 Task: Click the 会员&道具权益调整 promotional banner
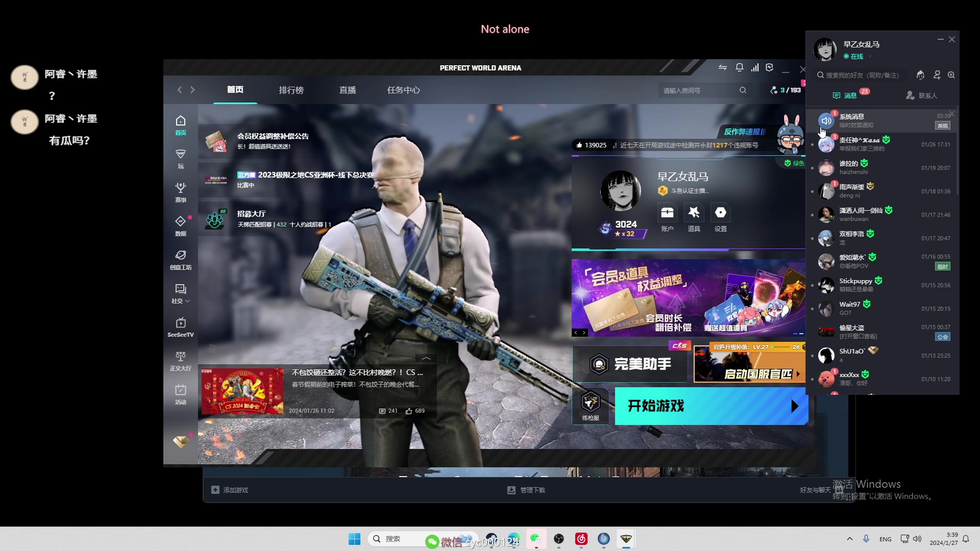point(689,297)
